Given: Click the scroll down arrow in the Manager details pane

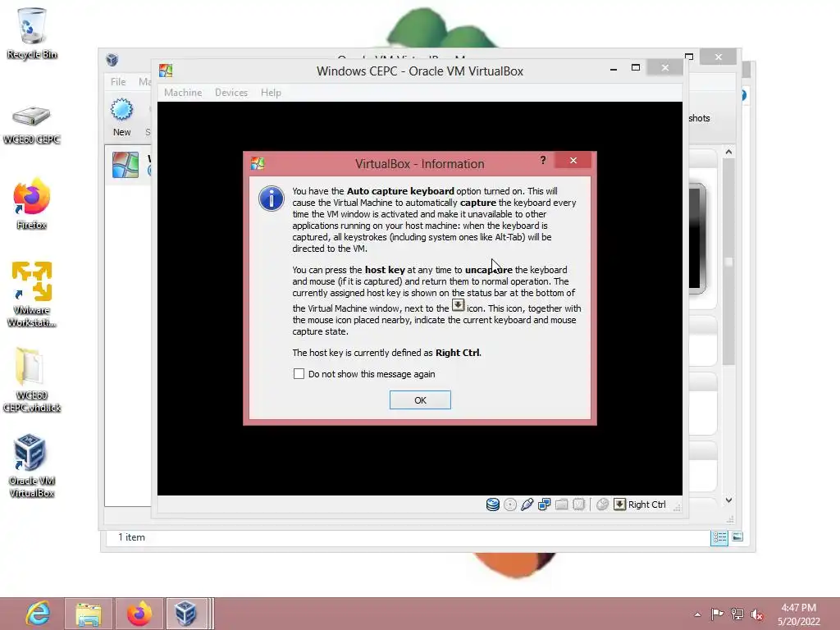Looking at the screenshot, I should [x=728, y=500].
